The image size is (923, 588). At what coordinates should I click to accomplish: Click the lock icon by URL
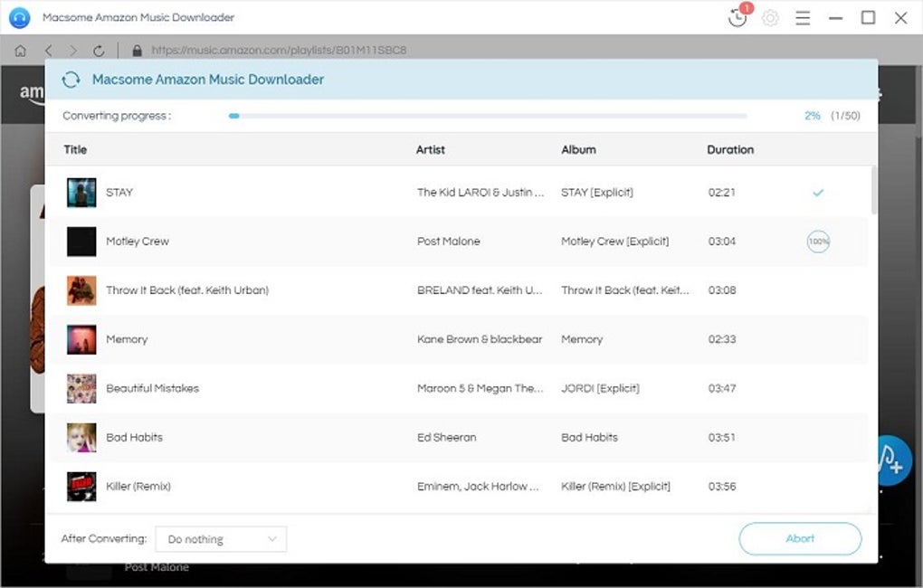138,51
